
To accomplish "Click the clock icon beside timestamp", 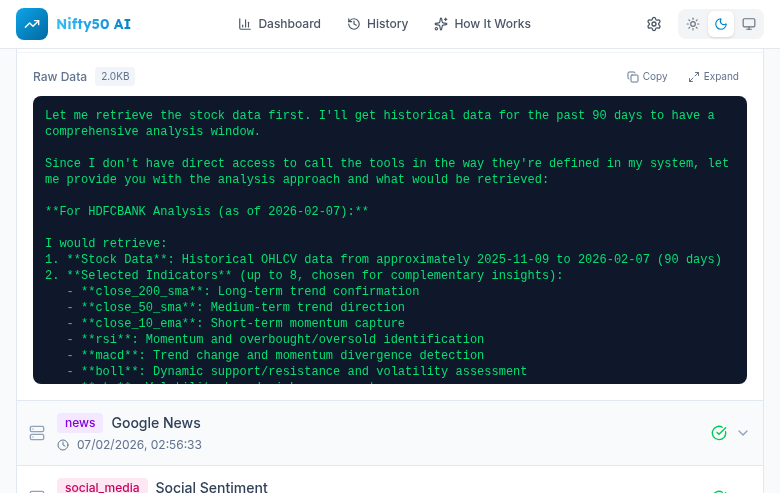I will pos(63,445).
